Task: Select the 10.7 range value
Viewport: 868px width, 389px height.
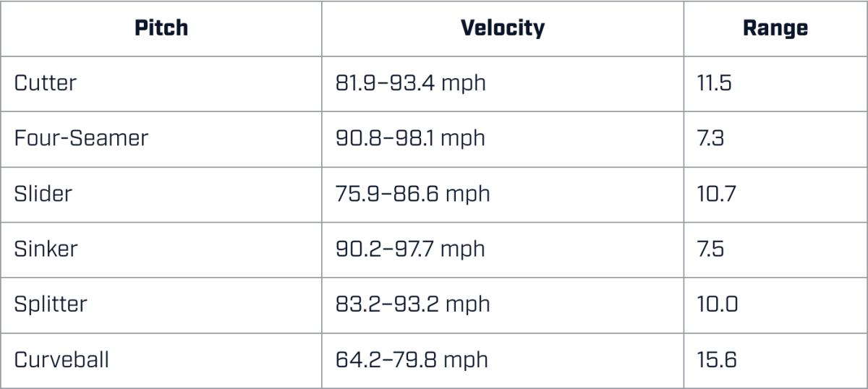Action: pyautogui.click(x=718, y=194)
